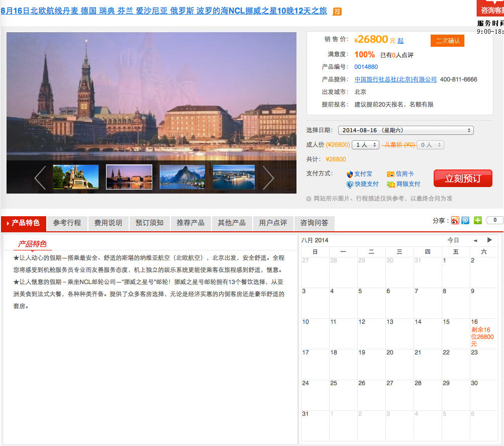Switch to the 其他产品 tab
The width and height of the screenshot is (504, 446).
(232, 223)
